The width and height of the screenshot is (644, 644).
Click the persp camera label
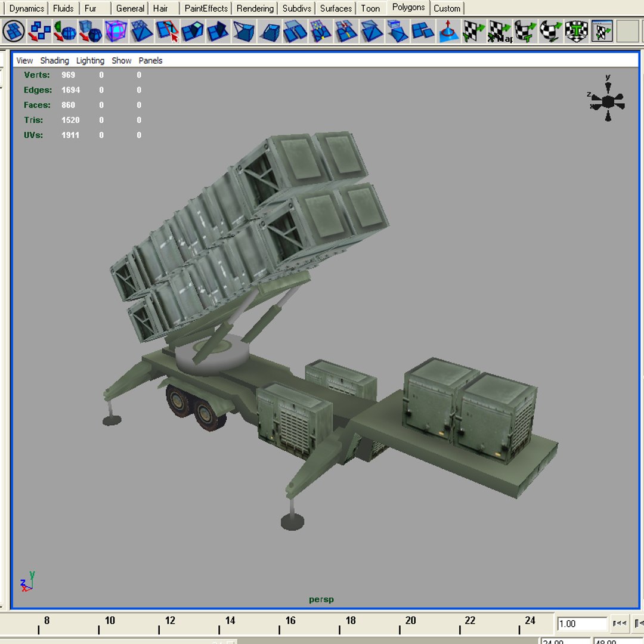pos(321,599)
